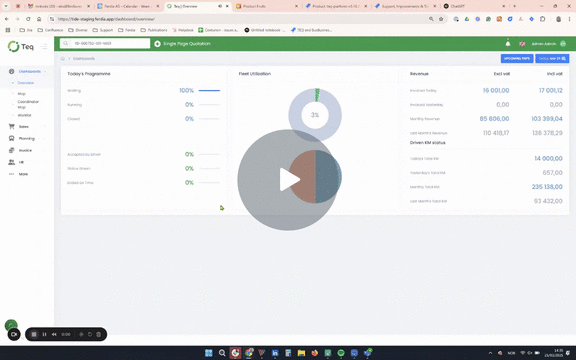
Task: Select Overview in the sidebar
Action: [x=26, y=83]
